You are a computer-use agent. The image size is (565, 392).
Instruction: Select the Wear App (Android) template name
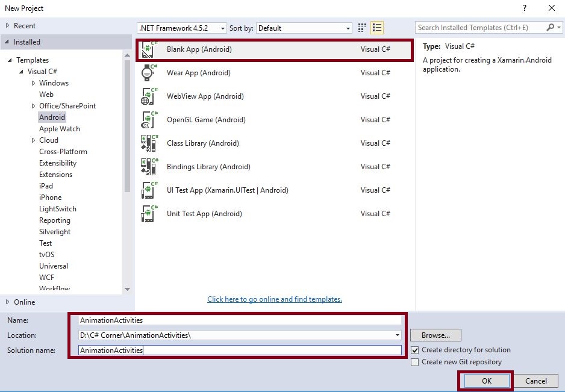pyautogui.click(x=199, y=73)
